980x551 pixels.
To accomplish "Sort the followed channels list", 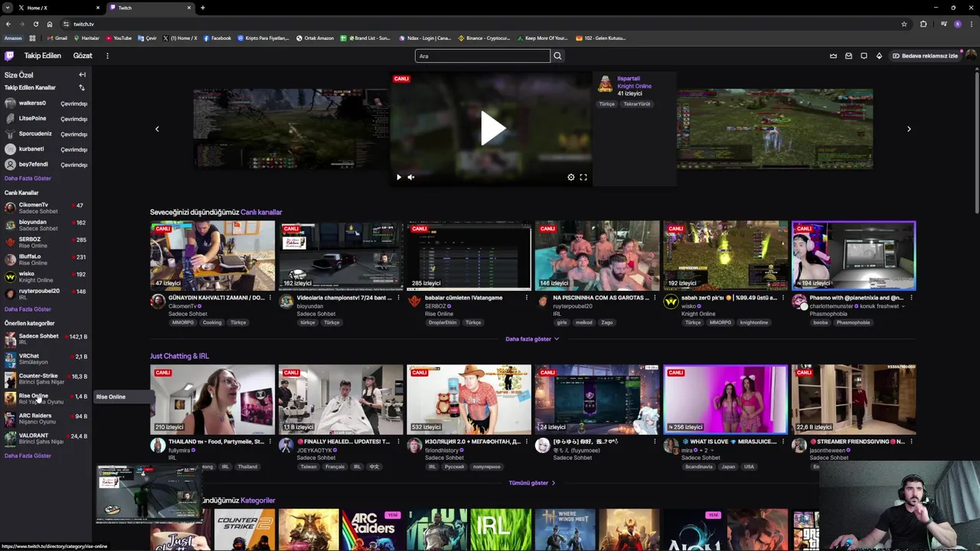I will [82, 88].
